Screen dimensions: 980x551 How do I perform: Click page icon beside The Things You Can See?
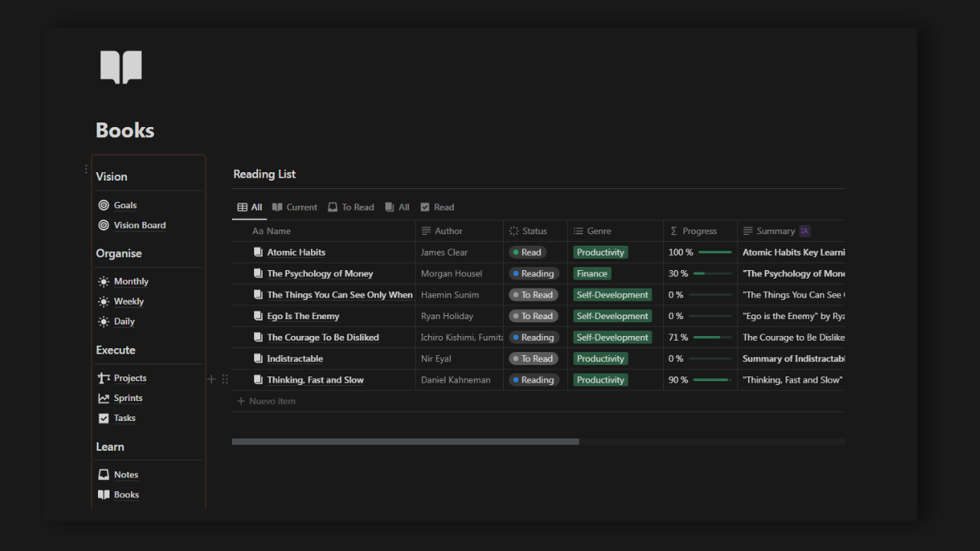point(259,295)
